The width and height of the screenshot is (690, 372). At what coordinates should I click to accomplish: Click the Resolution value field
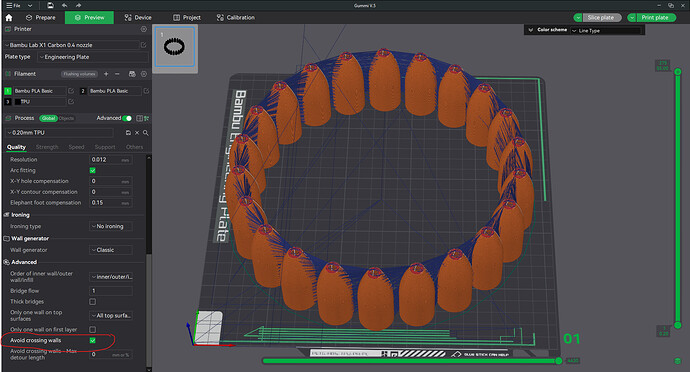coord(110,159)
